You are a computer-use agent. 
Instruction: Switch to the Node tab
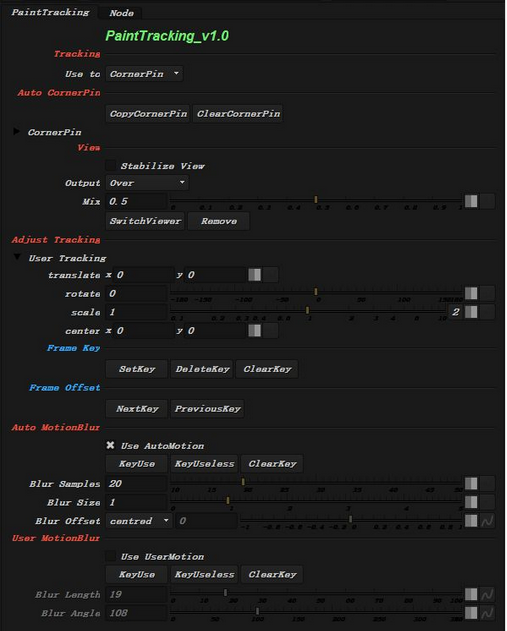click(x=122, y=13)
